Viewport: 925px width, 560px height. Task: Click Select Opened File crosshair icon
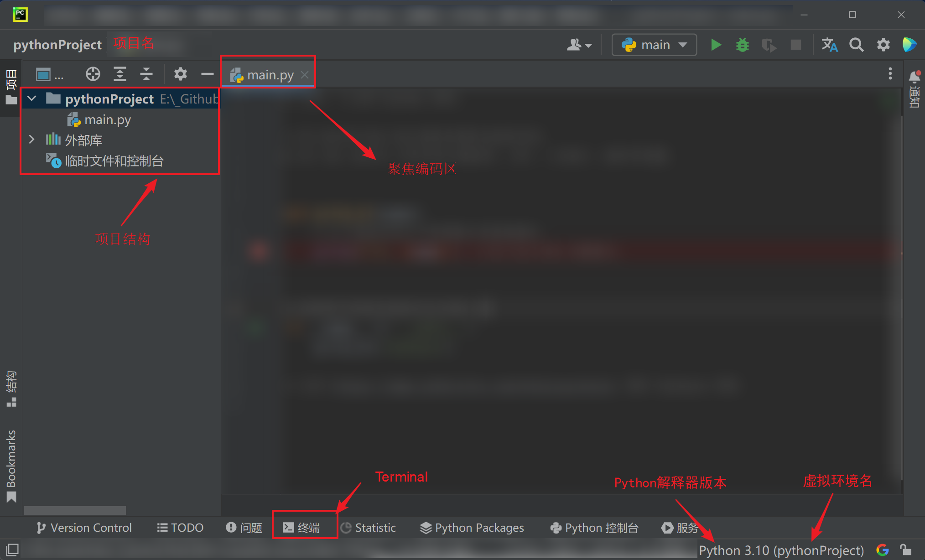coord(93,74)
